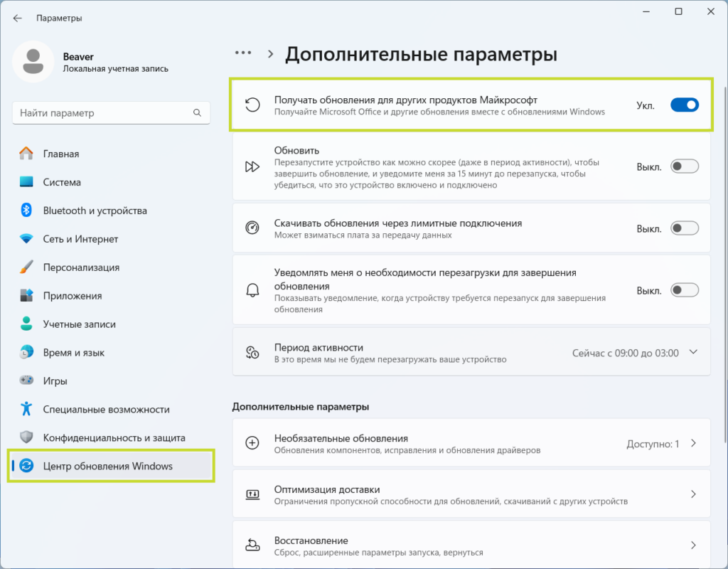
Task: Click the Период активности title
Action: 318,347
